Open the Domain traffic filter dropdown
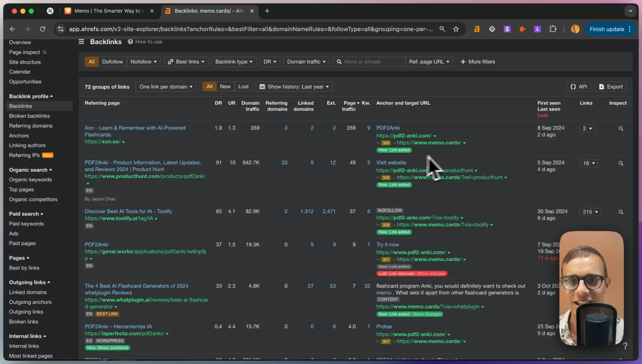 point(306,62)
